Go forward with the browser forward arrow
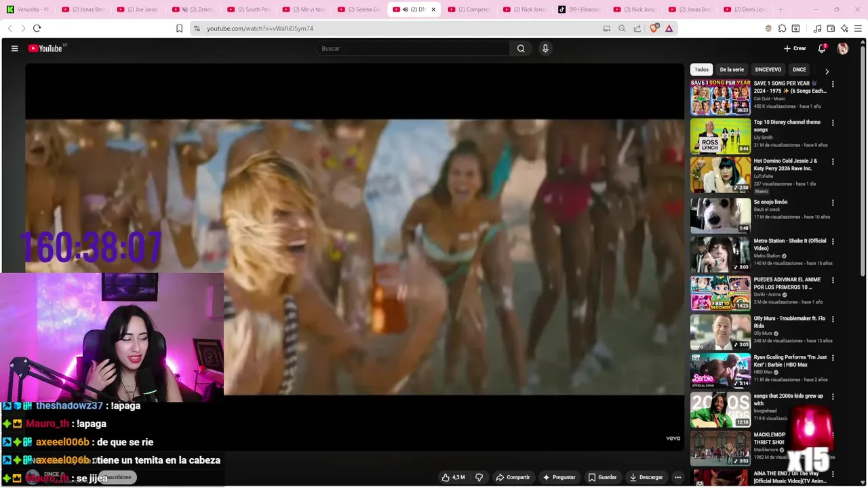The height and width of the screenshot is (488, 868). point(23,28)
